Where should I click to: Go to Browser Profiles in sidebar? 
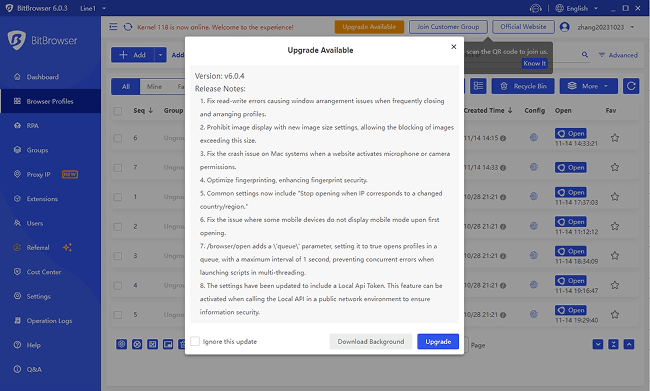[50, 101]
